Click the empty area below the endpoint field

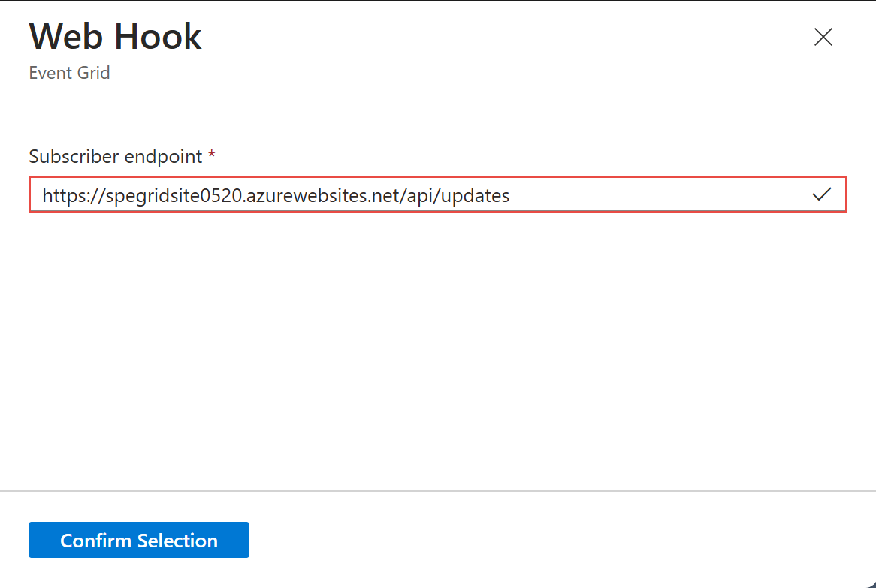coord(438,338)
